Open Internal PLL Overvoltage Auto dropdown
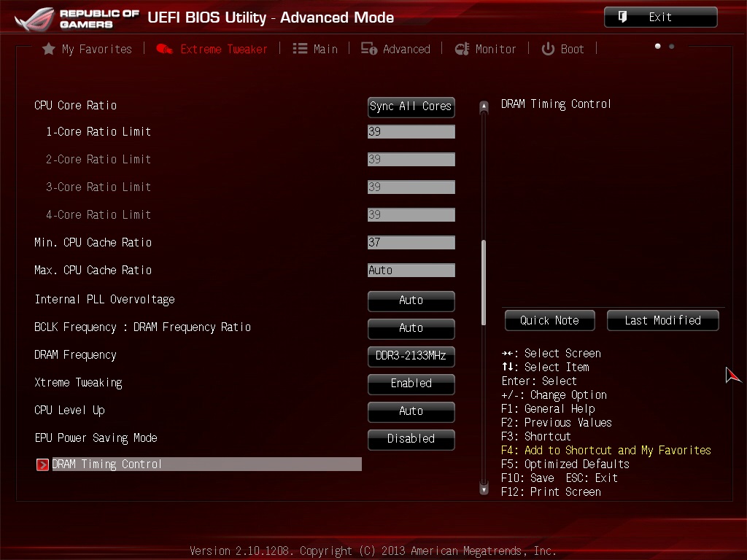Viewport: 747px width, 560px height. (x=411, y=300)
